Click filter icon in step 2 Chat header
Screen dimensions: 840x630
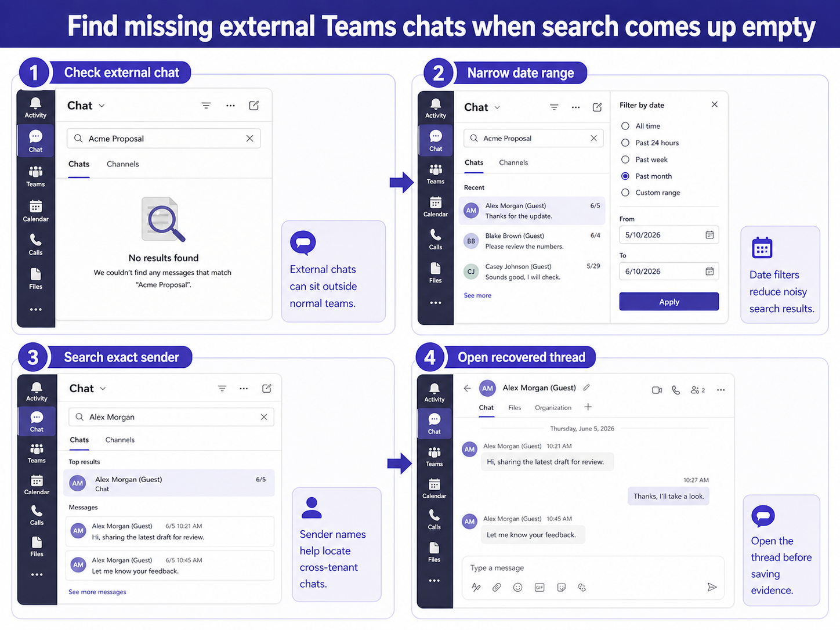(554, 107)
